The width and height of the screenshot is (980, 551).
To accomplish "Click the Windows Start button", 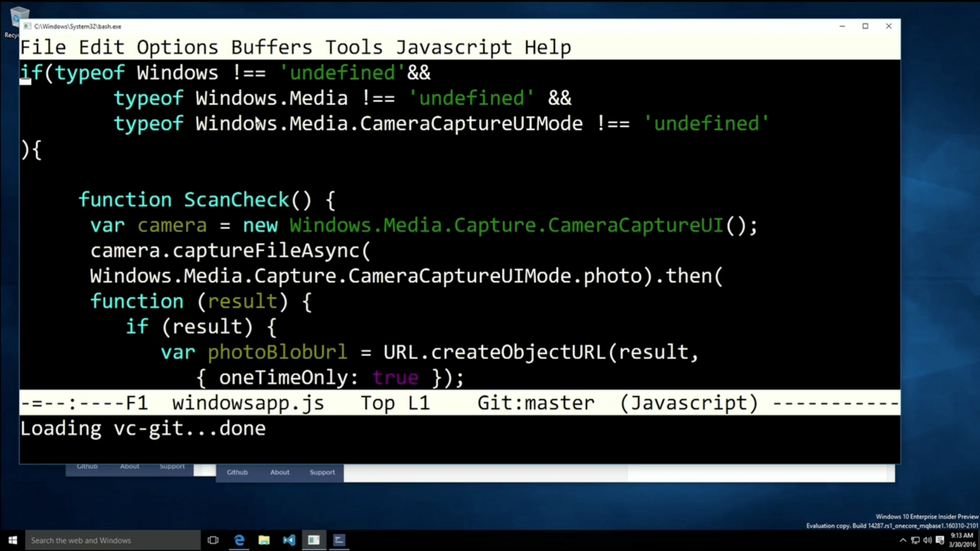I will point(13,540).
